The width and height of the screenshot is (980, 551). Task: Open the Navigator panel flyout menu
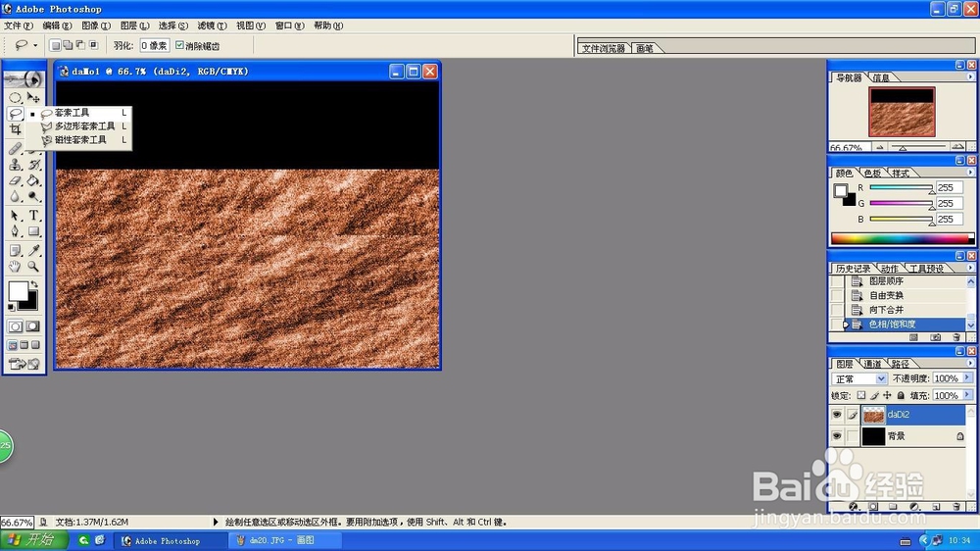pos(970,76)
